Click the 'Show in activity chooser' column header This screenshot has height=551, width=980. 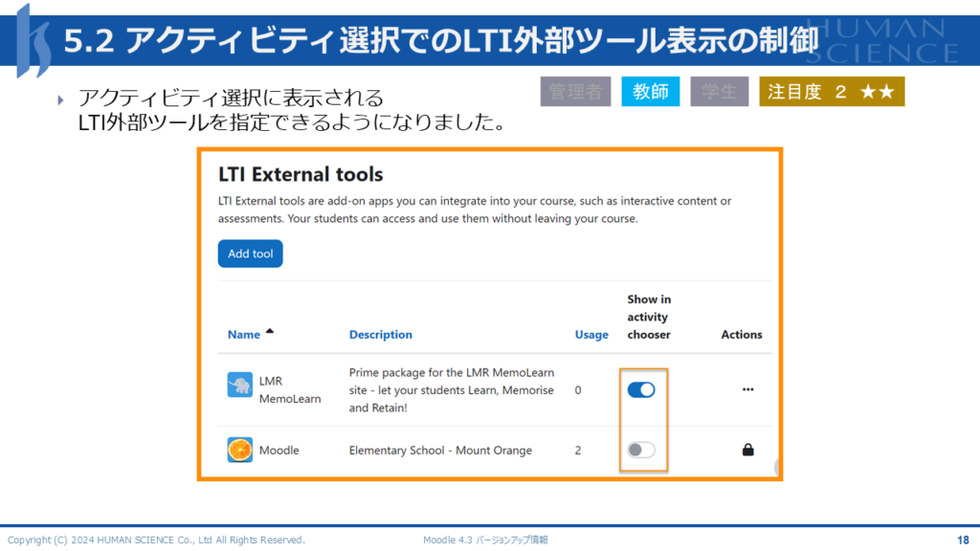(x=649, y=317)
